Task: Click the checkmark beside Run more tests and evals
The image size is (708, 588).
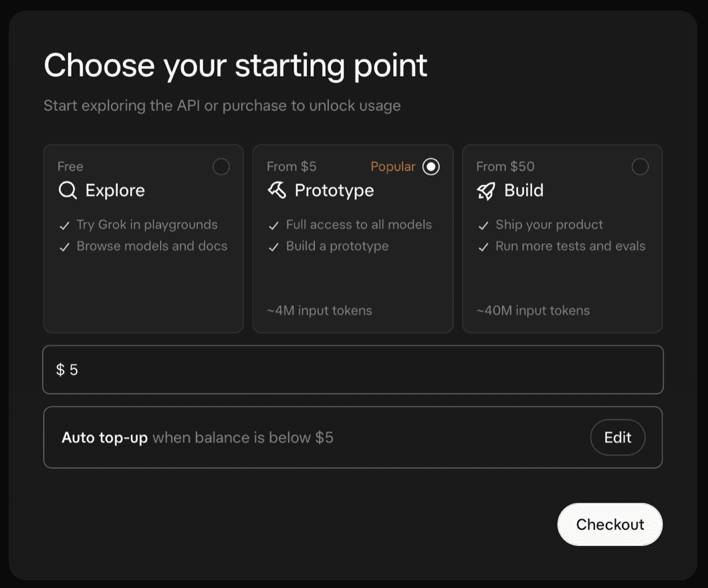Action: tap(483, 247)
